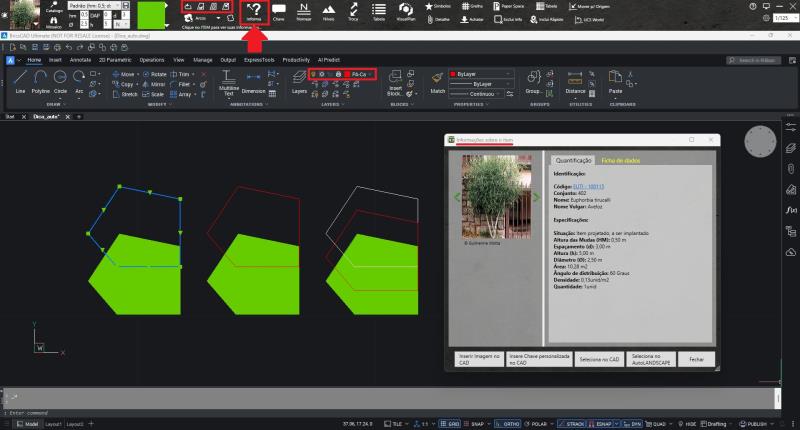
Task: Toggle ORTHO mode in status bar
Action: pyautogui.click(x=511, y=424)
